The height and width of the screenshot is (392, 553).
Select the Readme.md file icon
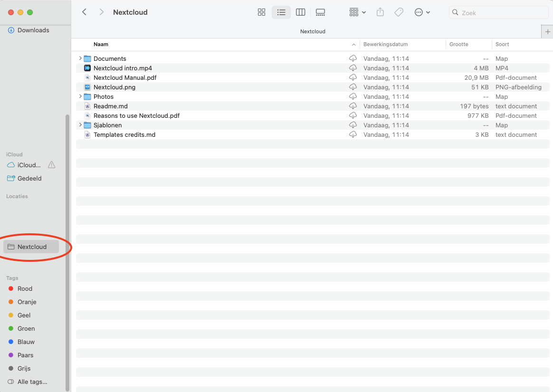(87, 106)
